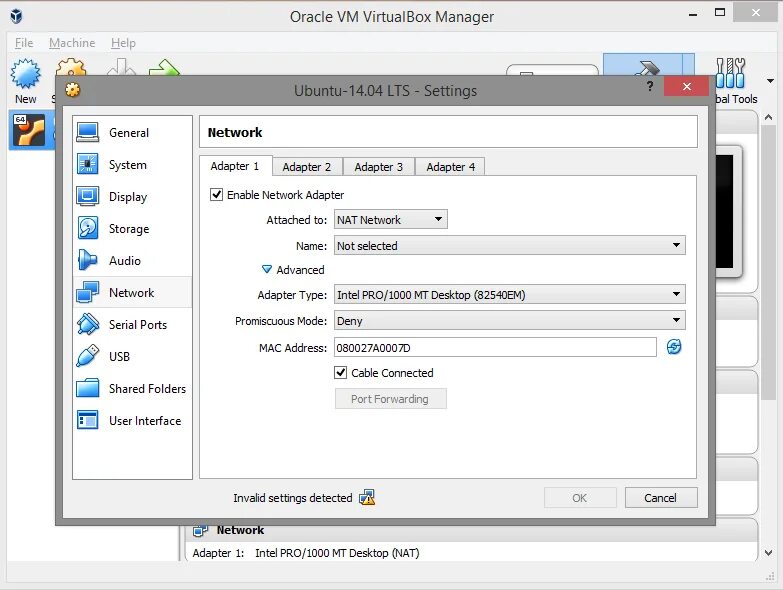
Task: Open the Shared Folders settings category
Action: pyautogui.click(x=132, y=388)
